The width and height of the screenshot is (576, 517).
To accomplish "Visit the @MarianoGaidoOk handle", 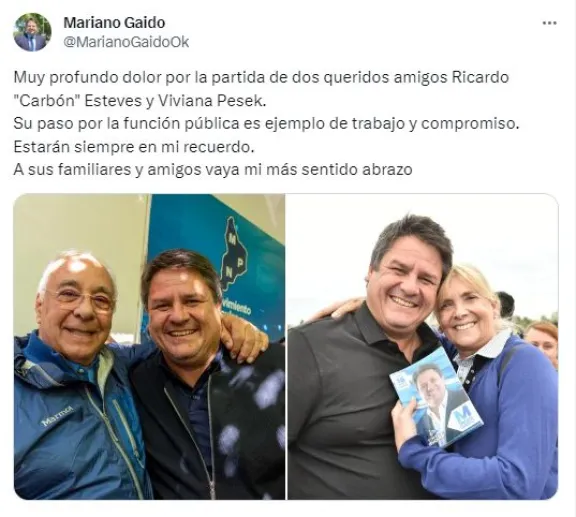I will [126, 42].
